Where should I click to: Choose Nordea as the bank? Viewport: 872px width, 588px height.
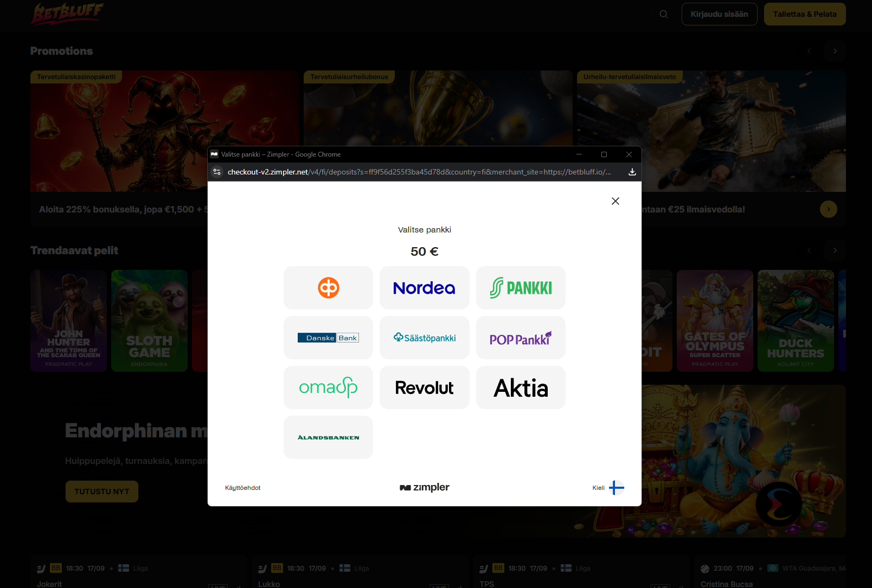point(424,288)
